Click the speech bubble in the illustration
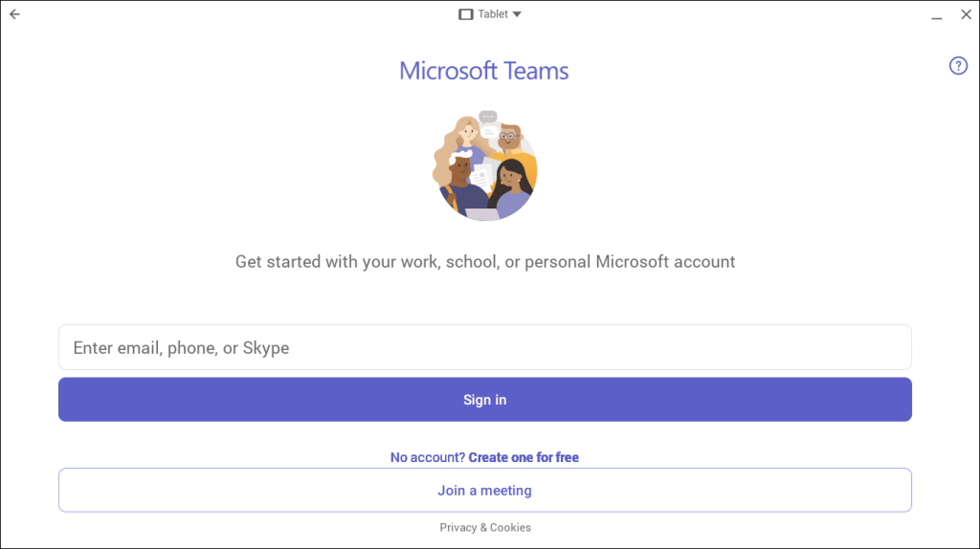This screenshot has width=980, height=549. [488, 118]
